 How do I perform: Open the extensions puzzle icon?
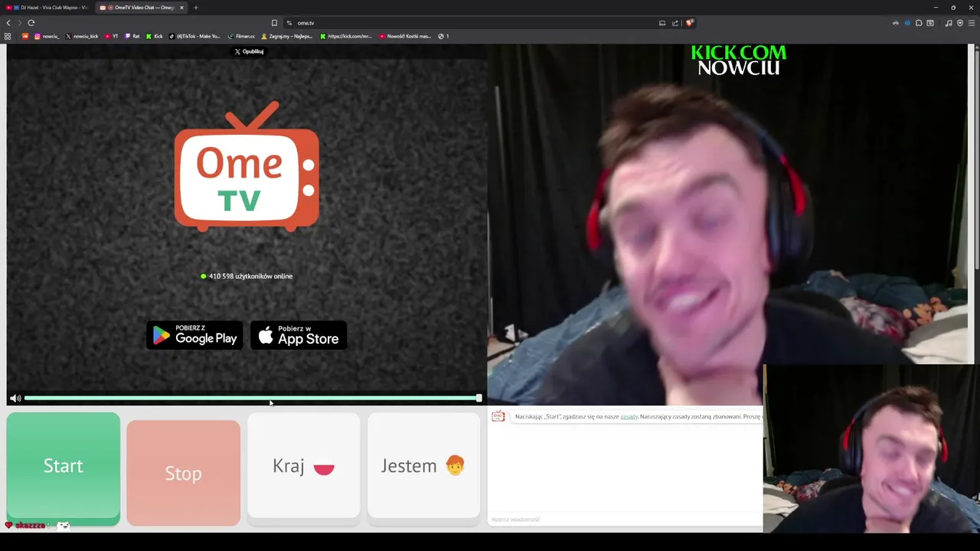click(919, 23)
